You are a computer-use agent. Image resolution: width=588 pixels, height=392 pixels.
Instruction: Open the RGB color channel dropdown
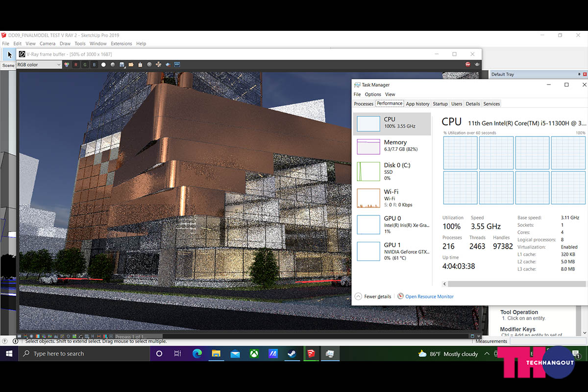[39, 65]
